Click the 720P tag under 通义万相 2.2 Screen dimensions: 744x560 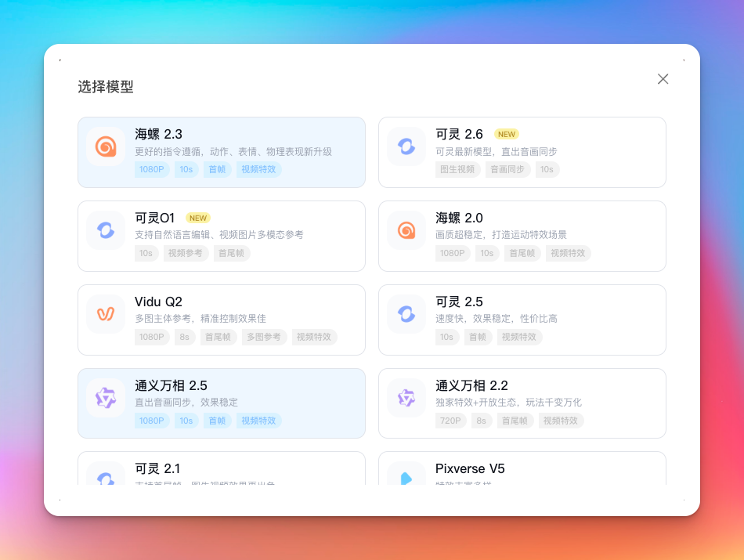[450, 421]
